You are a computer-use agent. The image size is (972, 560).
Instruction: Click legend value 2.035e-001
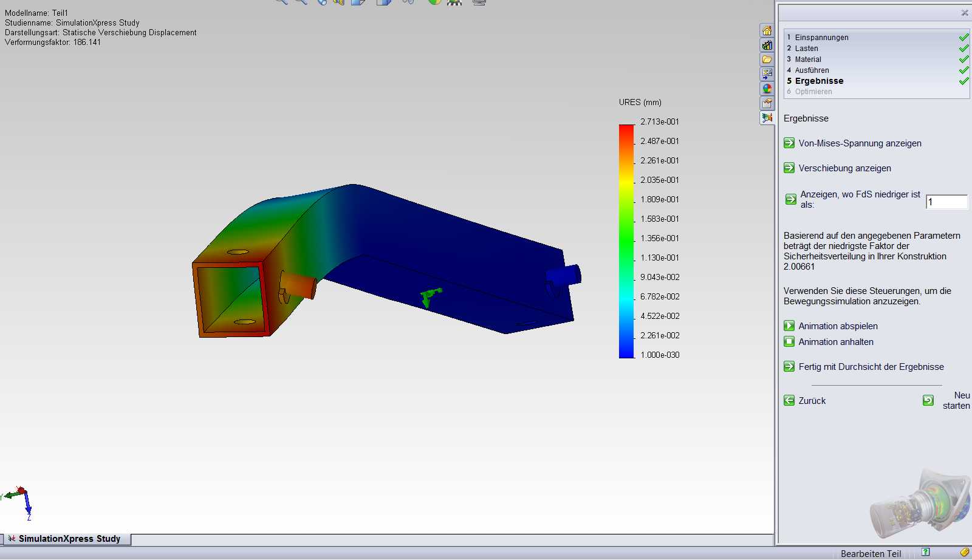(x=660, y=180)
